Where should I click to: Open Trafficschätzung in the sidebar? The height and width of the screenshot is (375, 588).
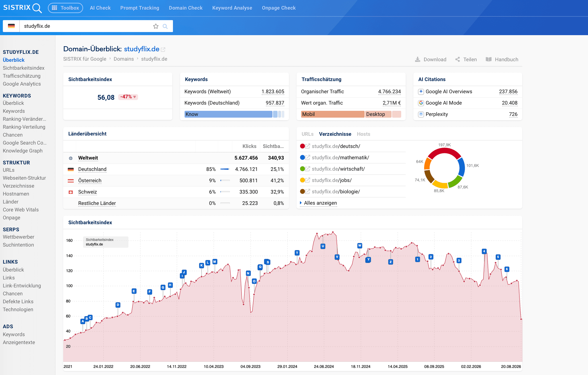click(22, 76)
